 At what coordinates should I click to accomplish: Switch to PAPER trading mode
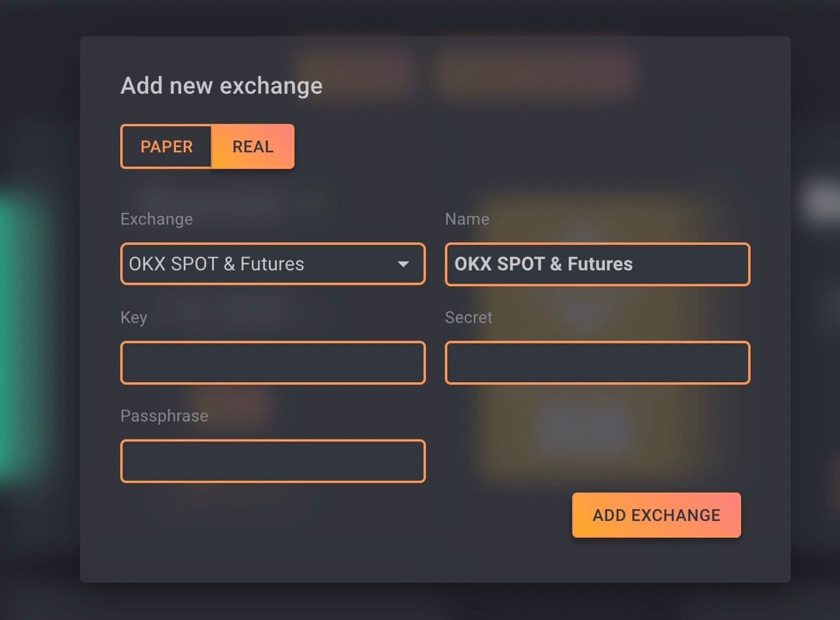(167, 146)
